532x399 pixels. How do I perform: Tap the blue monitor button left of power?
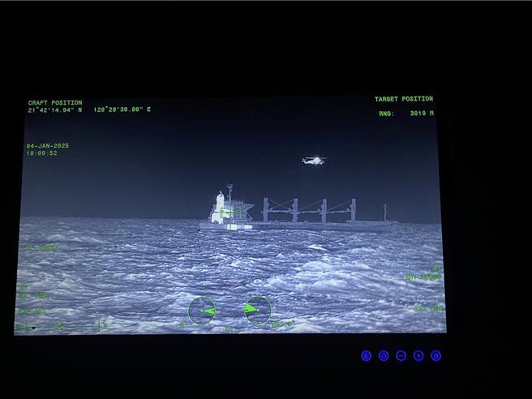pyautogui.click(x=418, y=356)
